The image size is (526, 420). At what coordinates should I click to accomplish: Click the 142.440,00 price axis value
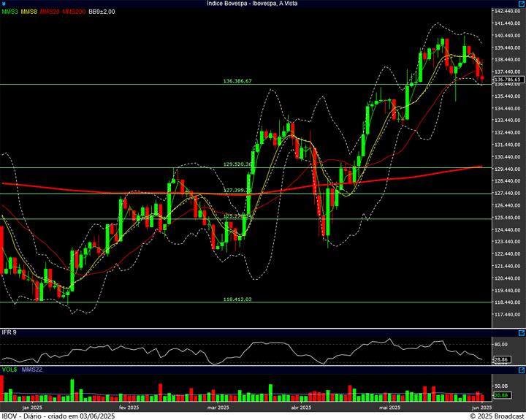pyautogui.click(x=508, y=11)
